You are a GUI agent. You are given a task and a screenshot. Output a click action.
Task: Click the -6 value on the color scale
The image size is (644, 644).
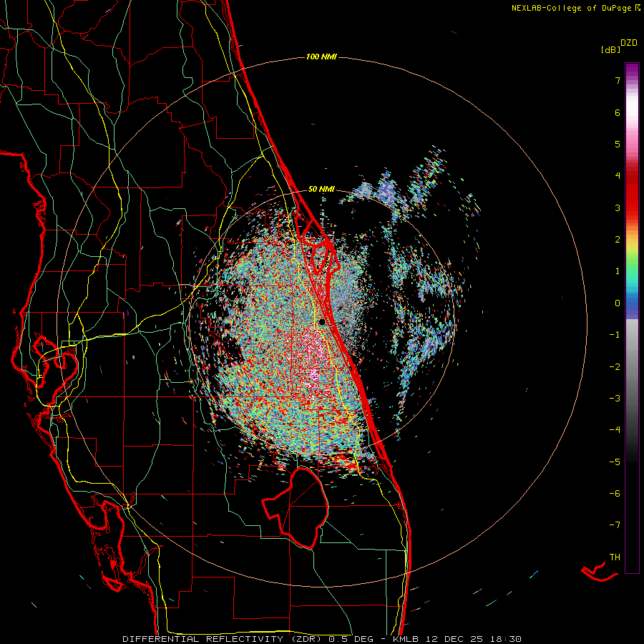pyautogui.click(x=615, y=494)
